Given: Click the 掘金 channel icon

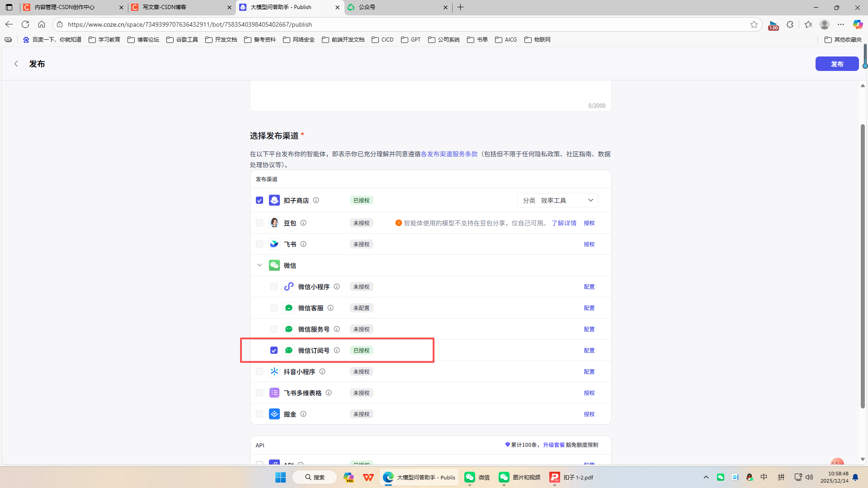Looking at the screenshot, I should [x=274, y=414].
